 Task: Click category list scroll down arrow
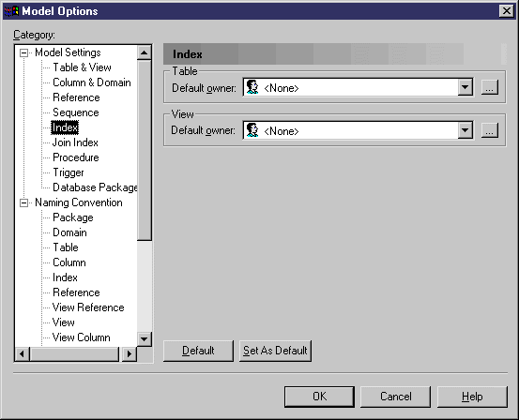click(x=145, y=339)
